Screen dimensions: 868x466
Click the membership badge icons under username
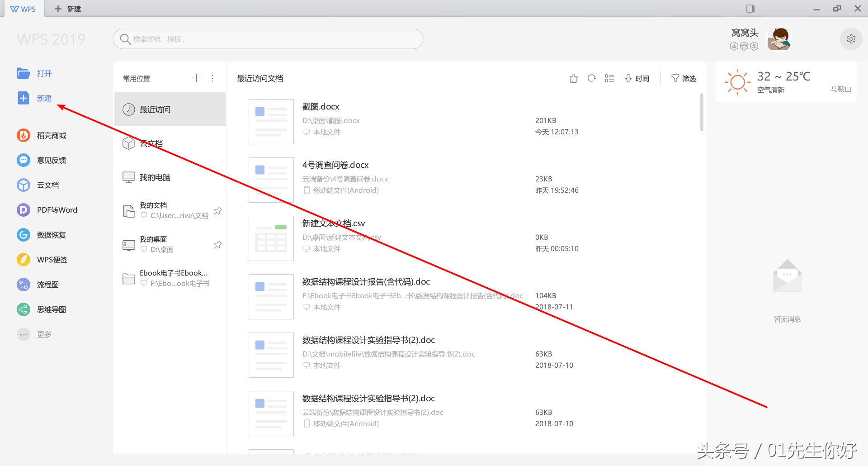click(744, 46)
